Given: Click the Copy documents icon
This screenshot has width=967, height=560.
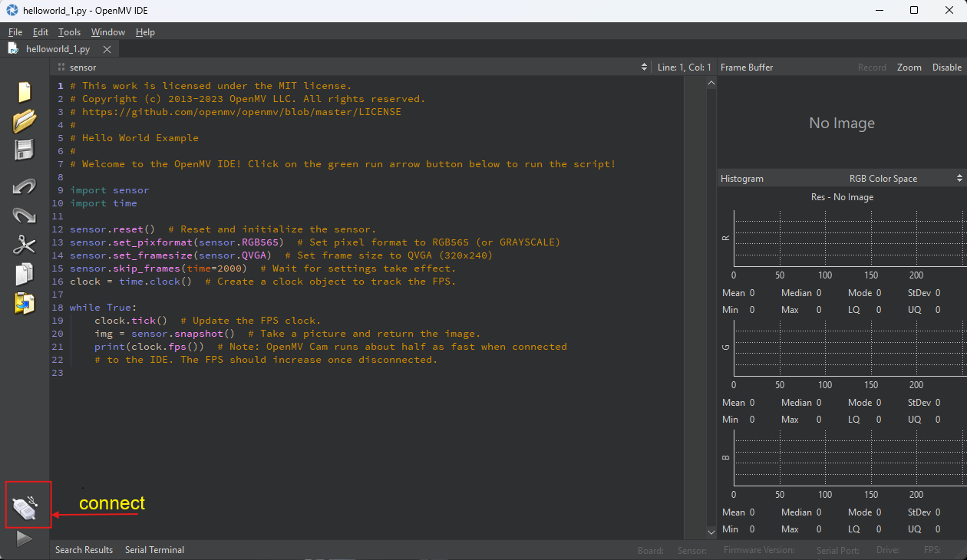Looking at the screenshot, I should (x=25, y=274).
